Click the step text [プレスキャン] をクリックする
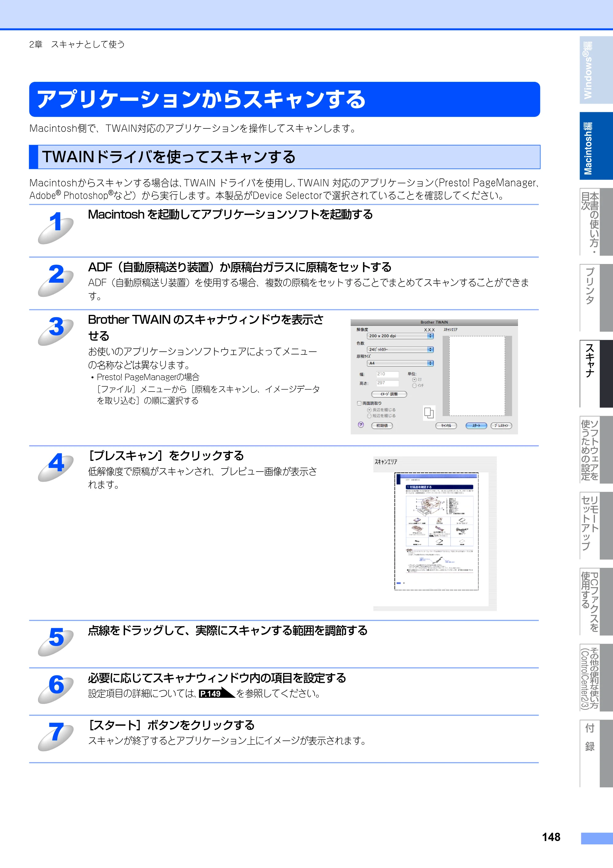613x868 pixels. (166, 456)
